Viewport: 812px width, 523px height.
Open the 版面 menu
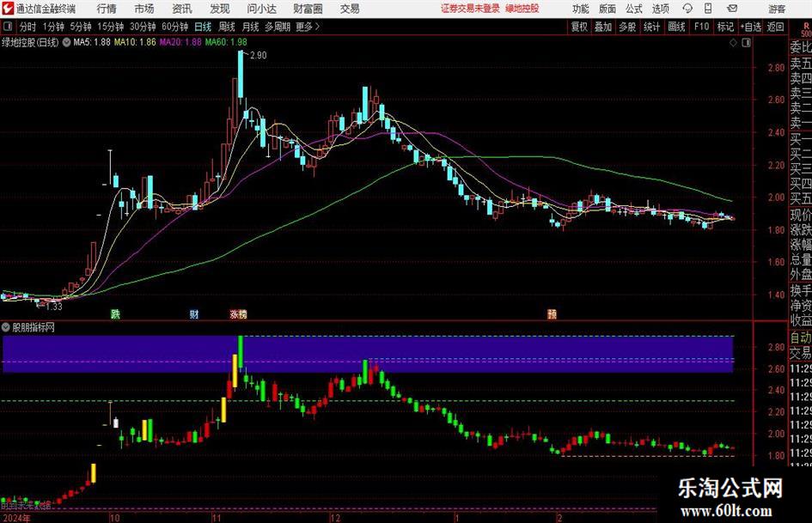[607, 9]
